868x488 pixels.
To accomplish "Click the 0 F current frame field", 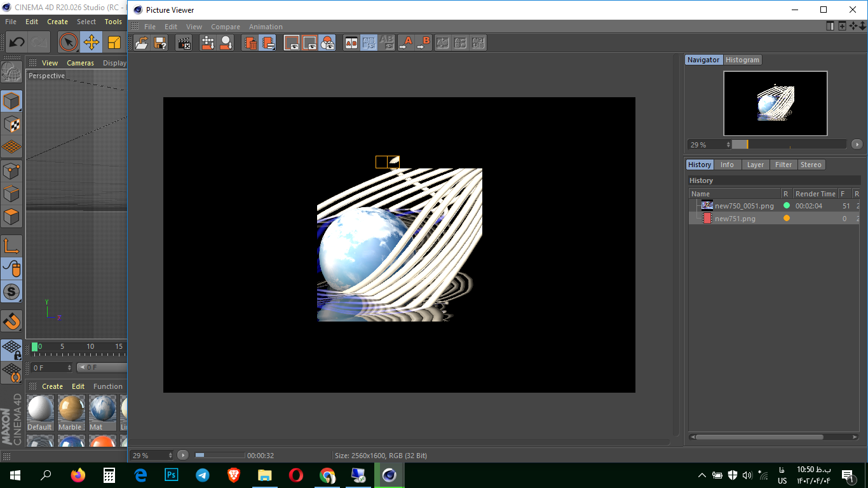I will (51, 367).
